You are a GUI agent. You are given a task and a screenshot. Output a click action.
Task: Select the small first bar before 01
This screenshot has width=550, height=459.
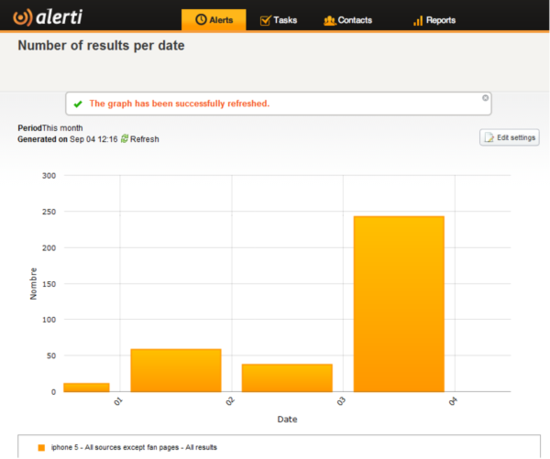[x=86, y=387]
